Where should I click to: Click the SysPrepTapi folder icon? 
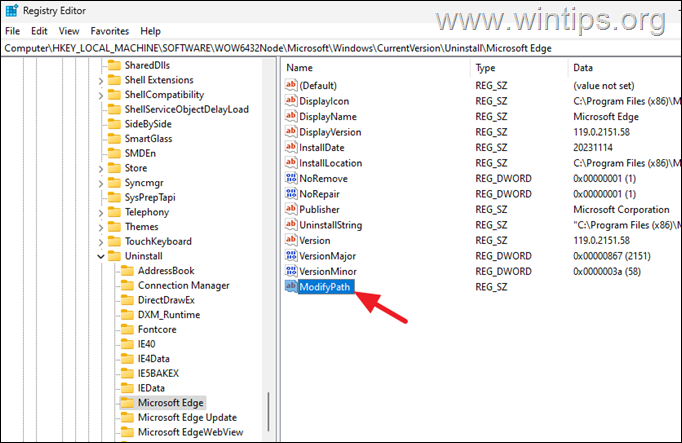click(114, 197)
